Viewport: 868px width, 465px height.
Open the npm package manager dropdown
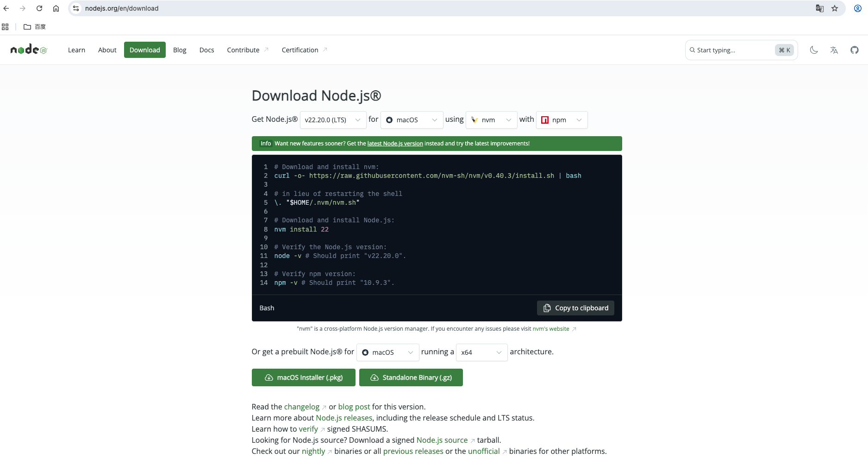point(562,120)
